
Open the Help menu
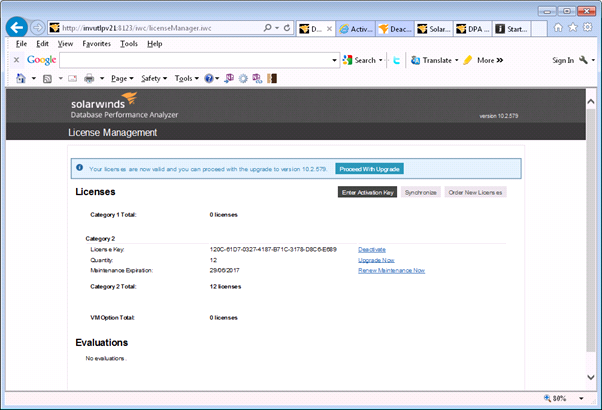coord(155,44)
